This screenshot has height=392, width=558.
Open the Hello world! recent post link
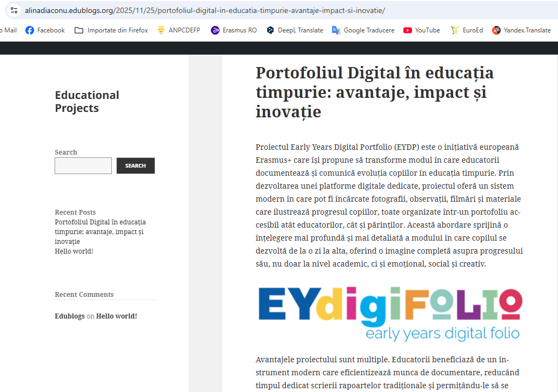pyautogui.click(x=74, y=251)
